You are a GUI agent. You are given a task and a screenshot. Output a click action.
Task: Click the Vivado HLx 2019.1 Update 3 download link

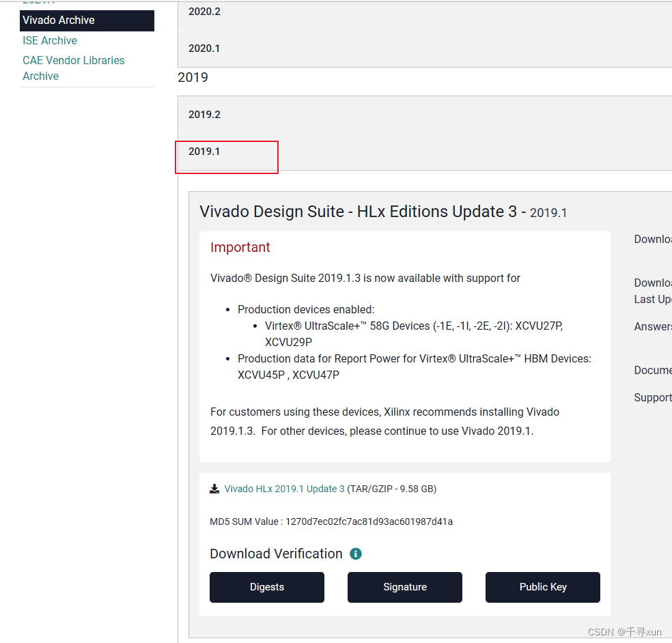click(x=284, y=489)
